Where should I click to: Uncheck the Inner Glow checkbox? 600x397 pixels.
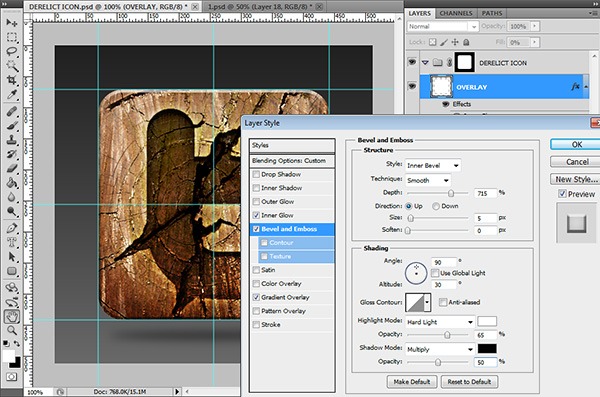[x=256, y=216]
